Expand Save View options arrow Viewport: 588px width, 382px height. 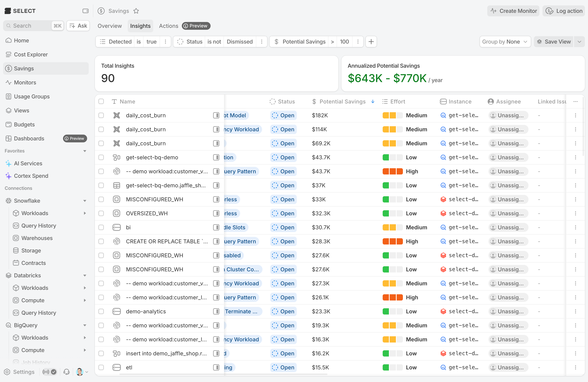[x=579, y=41]
